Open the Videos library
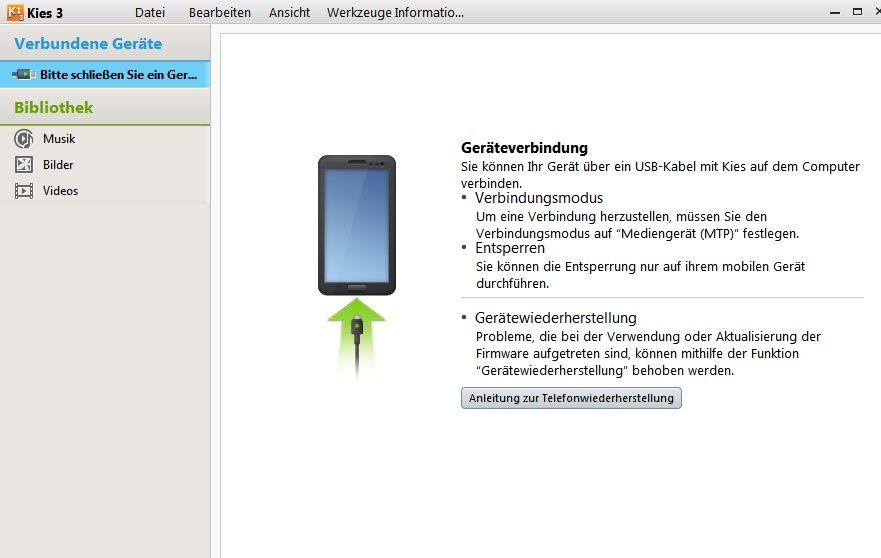This screenshot has width=881, height=558. point(60,191)
